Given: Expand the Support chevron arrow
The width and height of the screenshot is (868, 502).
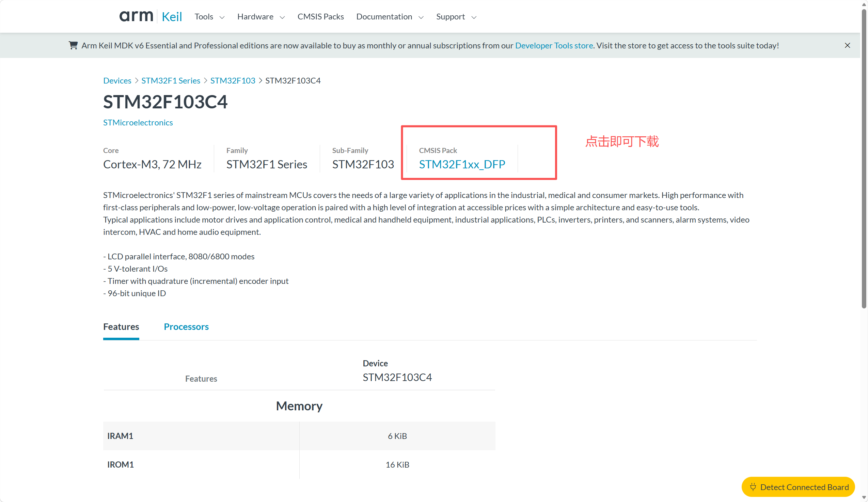Looking at the screenshot, I should [x=474, y=17].
